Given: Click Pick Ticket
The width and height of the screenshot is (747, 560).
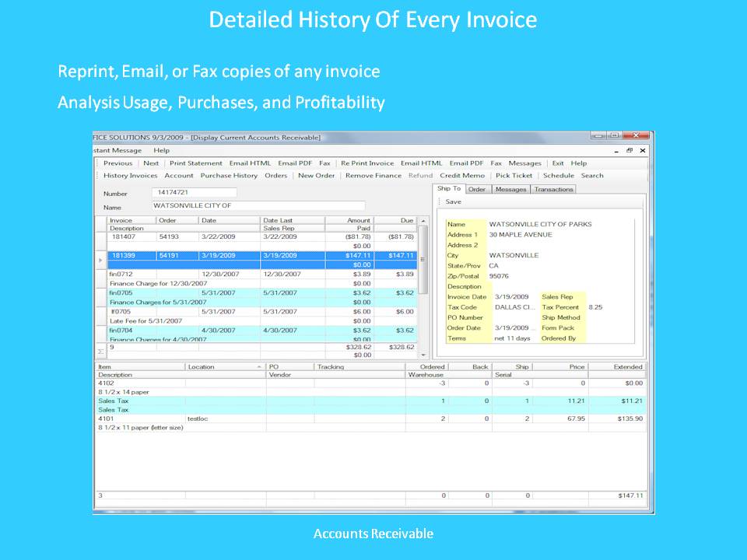Looking at the screenshot, I should point(514,175).
